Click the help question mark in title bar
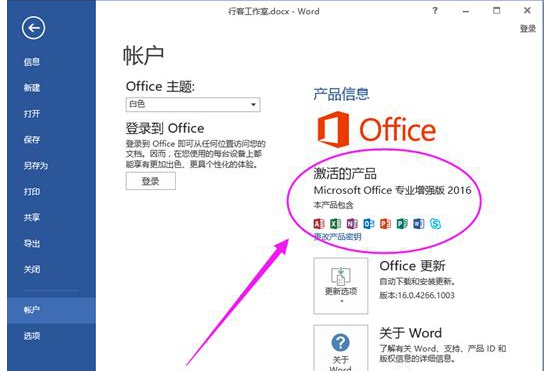550x380 pixels. click(435, 11)
